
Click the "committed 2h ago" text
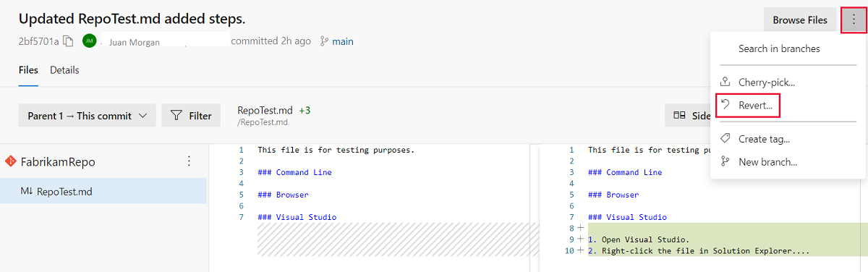click(x=271, y=41)
